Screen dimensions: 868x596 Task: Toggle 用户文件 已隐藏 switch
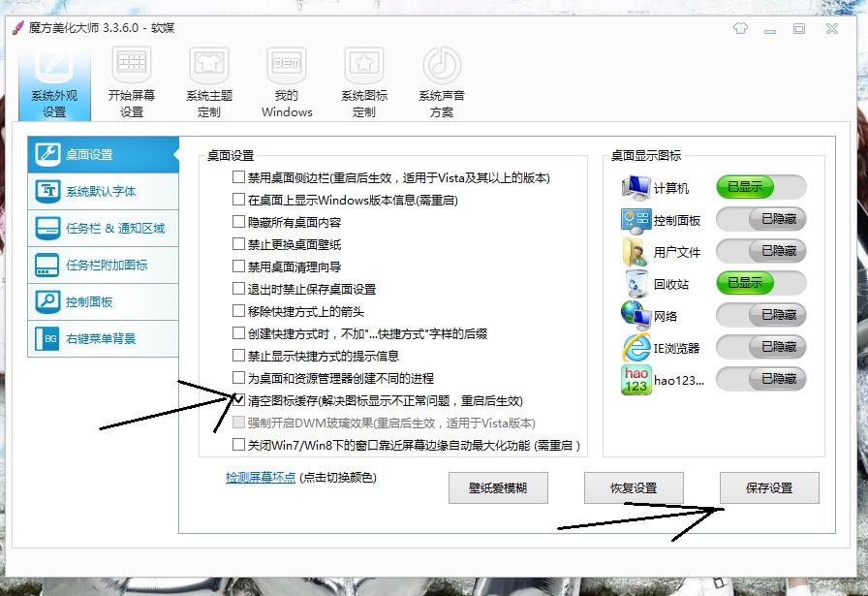[x=760, y=251]
